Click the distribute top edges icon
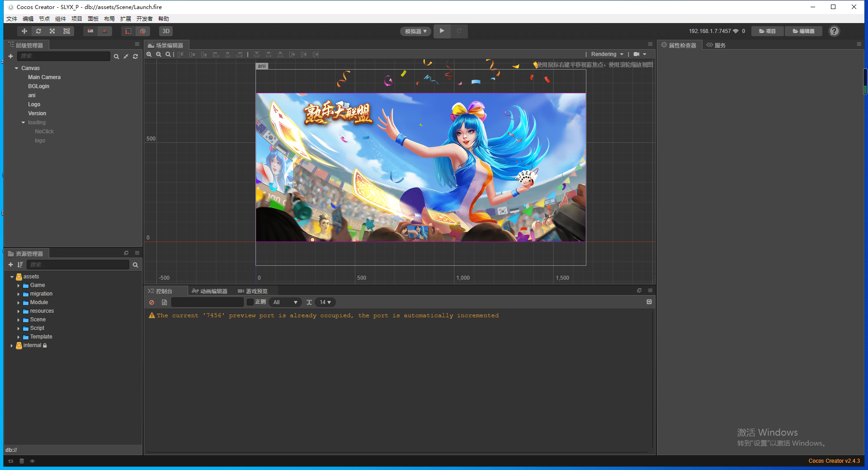 [257, 54]
